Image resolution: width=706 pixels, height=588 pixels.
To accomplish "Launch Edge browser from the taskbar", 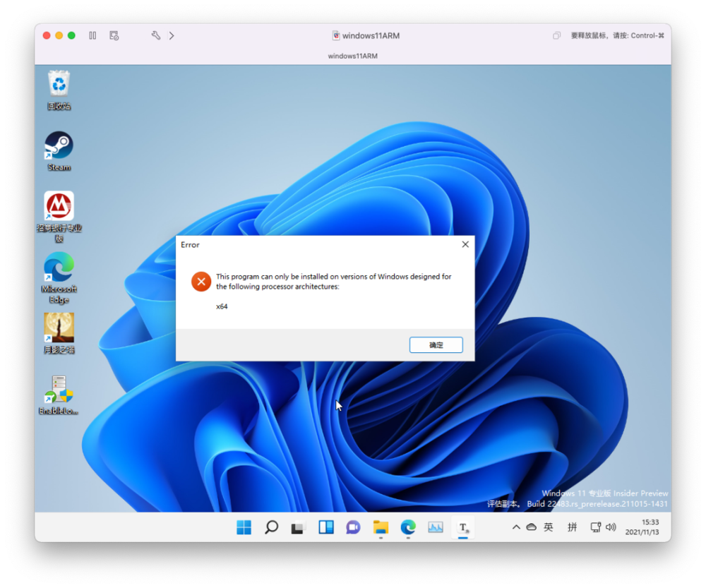I will click(x=407, y=527).
